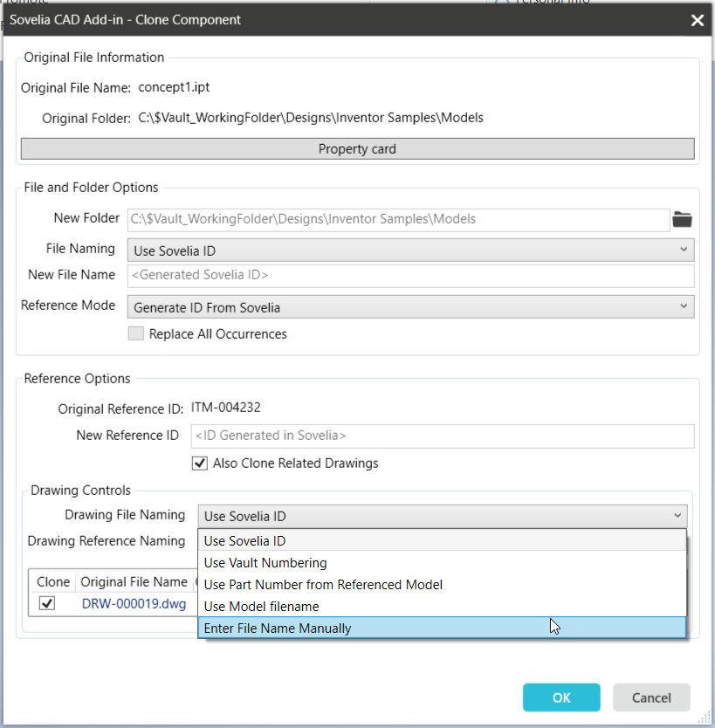This screenshot has height=728, width=715.
Task: Confirm with the OK button
Action: click(x=561, y=697)
